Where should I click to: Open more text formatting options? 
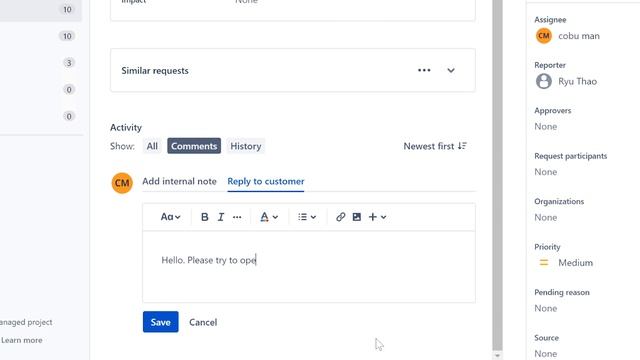click(x=237, y=217)
